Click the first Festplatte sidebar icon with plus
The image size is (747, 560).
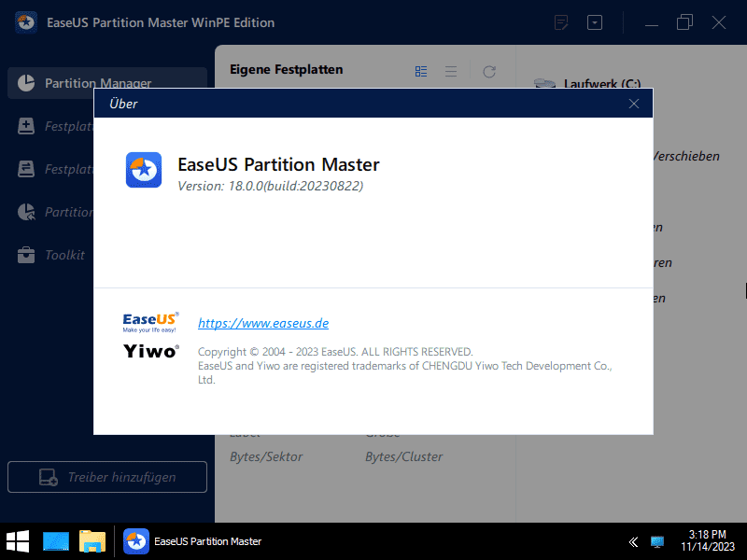[x=26, y=126]
